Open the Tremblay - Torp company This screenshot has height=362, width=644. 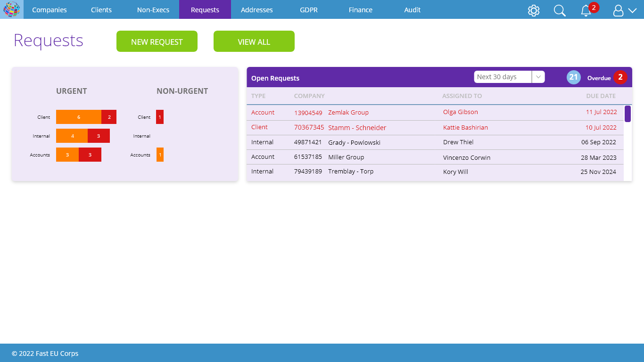tap(351, 172)
